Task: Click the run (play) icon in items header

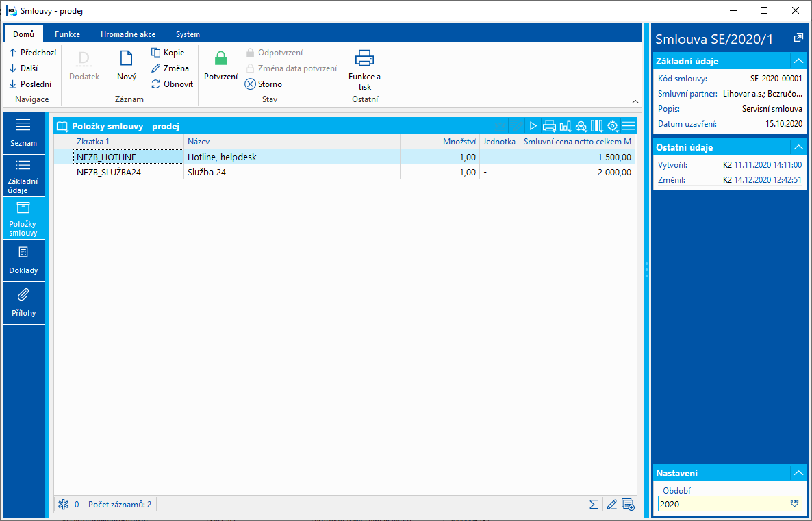Action: (x=533, y=126)
